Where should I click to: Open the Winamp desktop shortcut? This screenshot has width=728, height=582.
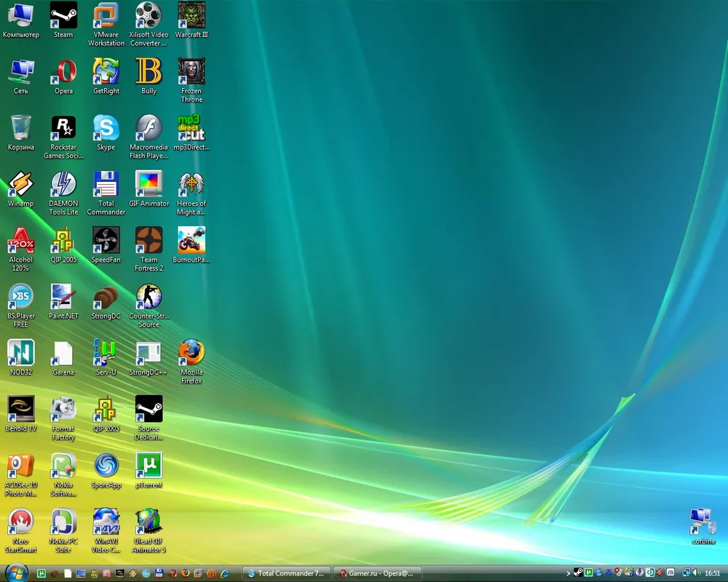(x=20, y=185)
